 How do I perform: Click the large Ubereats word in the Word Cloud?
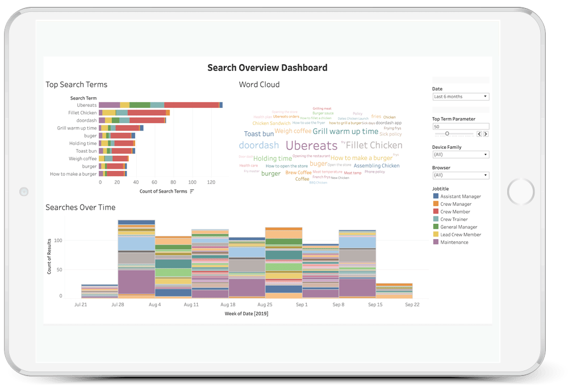[x=311, y=145]
